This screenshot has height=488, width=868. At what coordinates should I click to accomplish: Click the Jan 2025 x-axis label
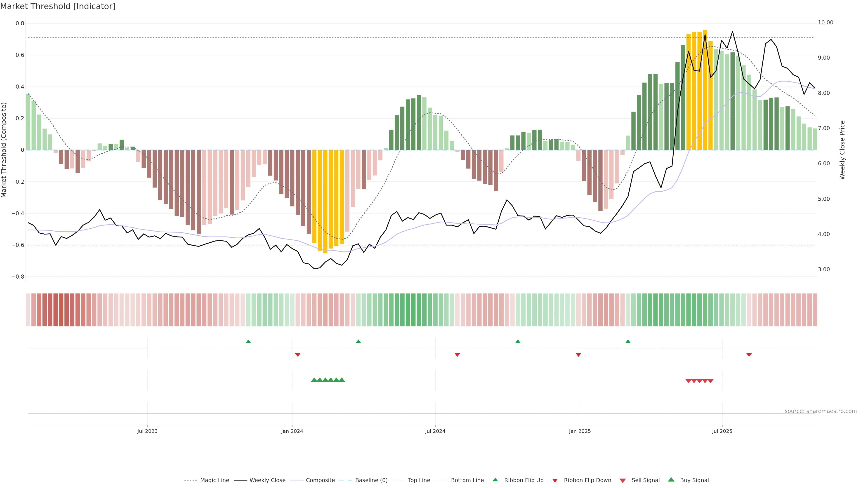click(580, 431)
